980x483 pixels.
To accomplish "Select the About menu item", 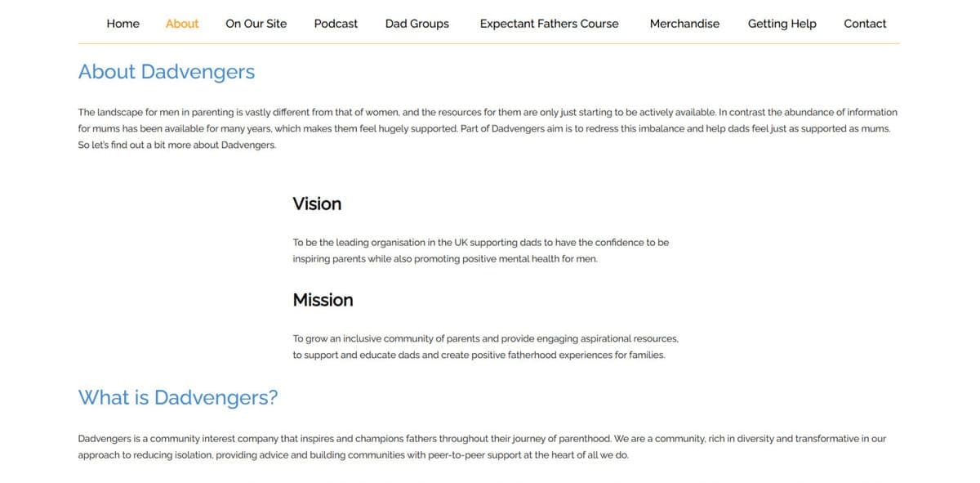I will pos(182,24).
